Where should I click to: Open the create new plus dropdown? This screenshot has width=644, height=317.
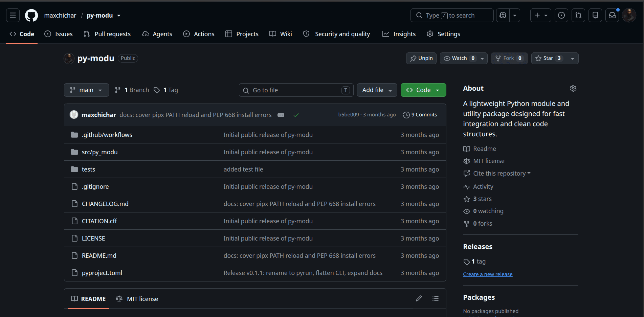(541, 15)
